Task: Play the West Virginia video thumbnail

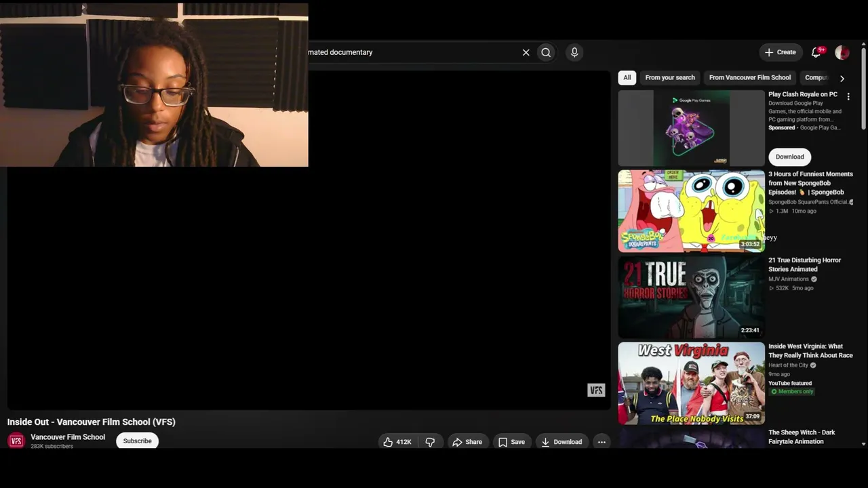Action: pyautogui.click(x=691, y=383)
